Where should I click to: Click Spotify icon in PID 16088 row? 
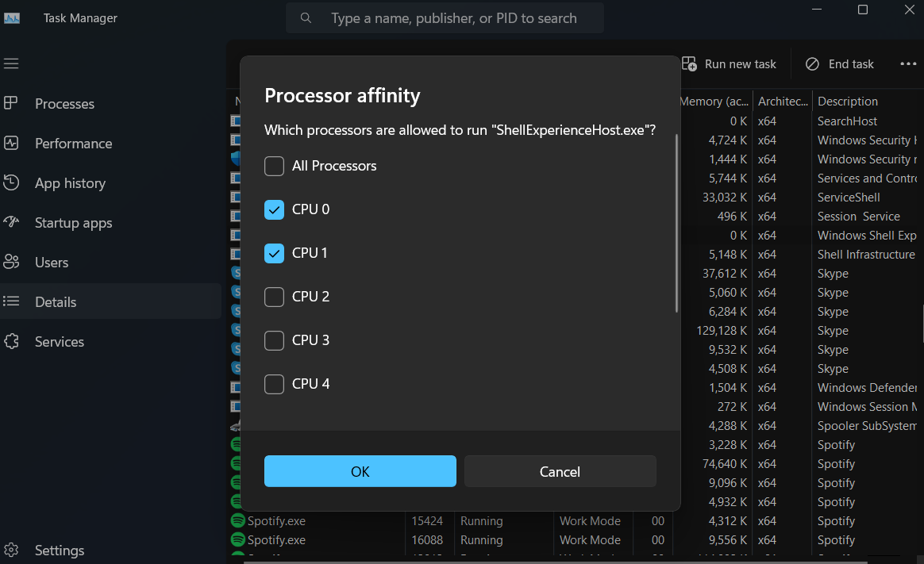coord(237,539)
